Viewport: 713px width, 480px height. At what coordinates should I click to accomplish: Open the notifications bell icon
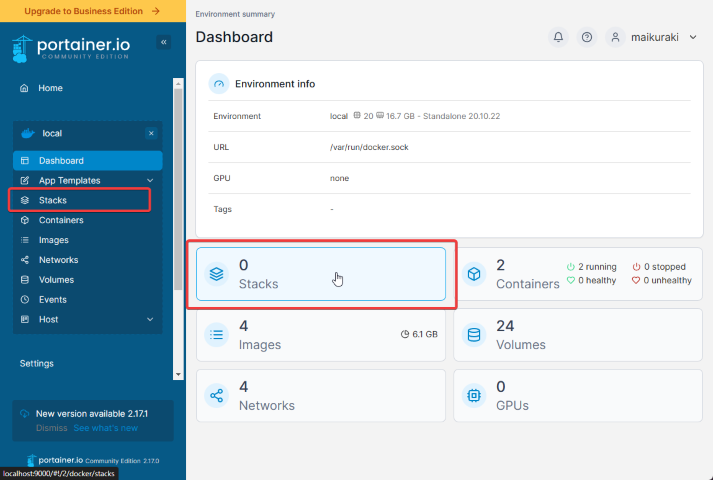click(x=558, y=37)
